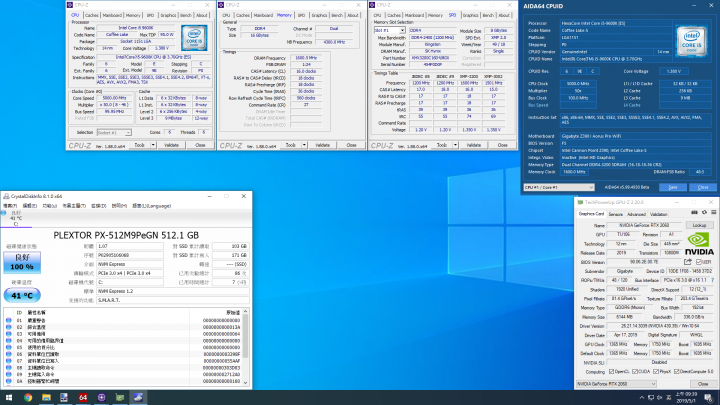720x405 pixels.
Task: Click the status dot for SMART row 05
Action: pyautogui.click(x=9, y=348)
